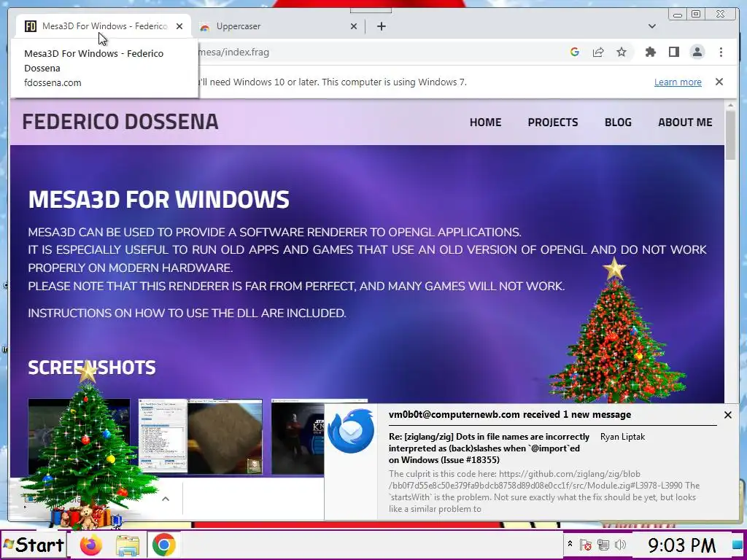Open ABOUT ME in site navigation
The height and width of the screenshot is (560, 747).
pyautogui.click(x=685, y=122)
